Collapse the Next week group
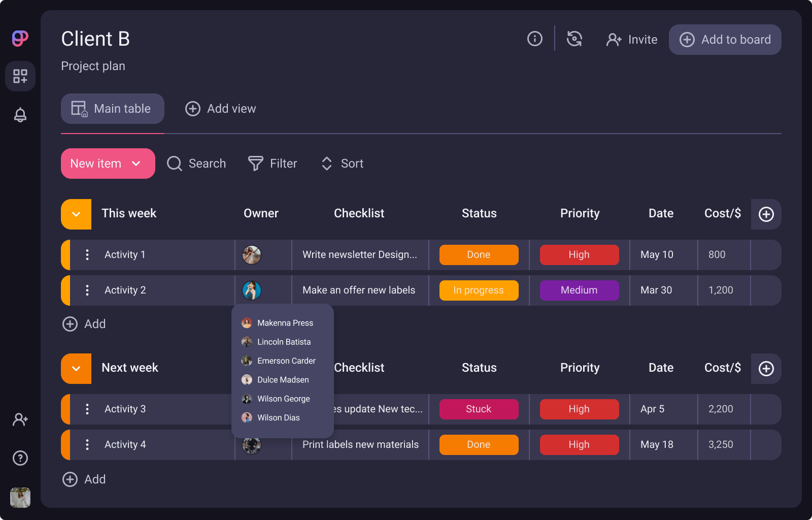The height and width of the screenshot is (520, 812). click(76, 369)
